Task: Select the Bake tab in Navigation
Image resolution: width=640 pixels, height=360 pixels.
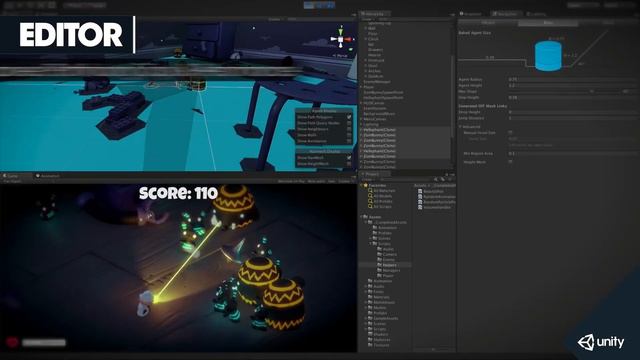Action: (x=548, y=23)
